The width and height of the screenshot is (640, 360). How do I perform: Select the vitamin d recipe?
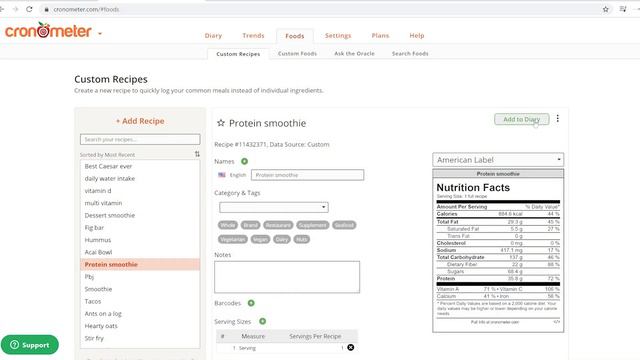click(x=140, y=191)
